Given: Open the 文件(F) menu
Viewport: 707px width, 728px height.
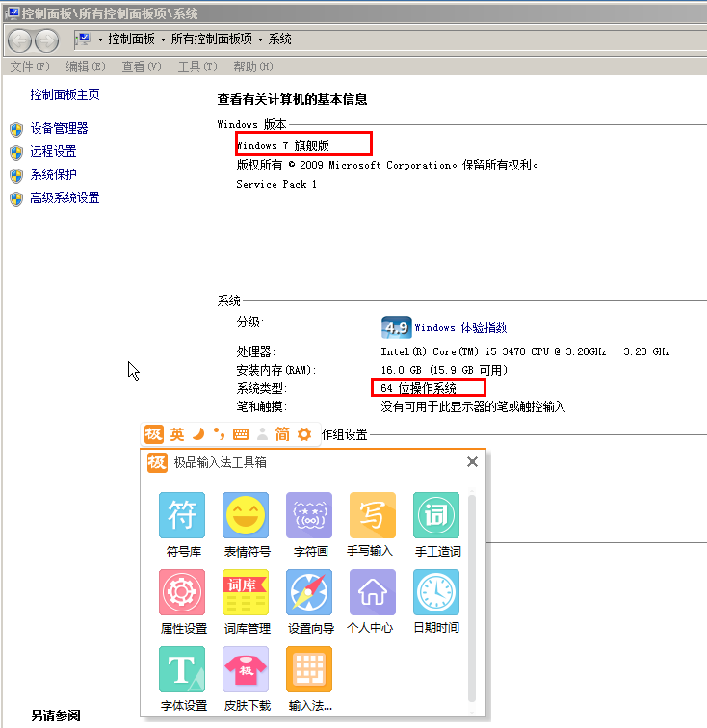Looking at the screenshot, I should (x=30, y=66).
